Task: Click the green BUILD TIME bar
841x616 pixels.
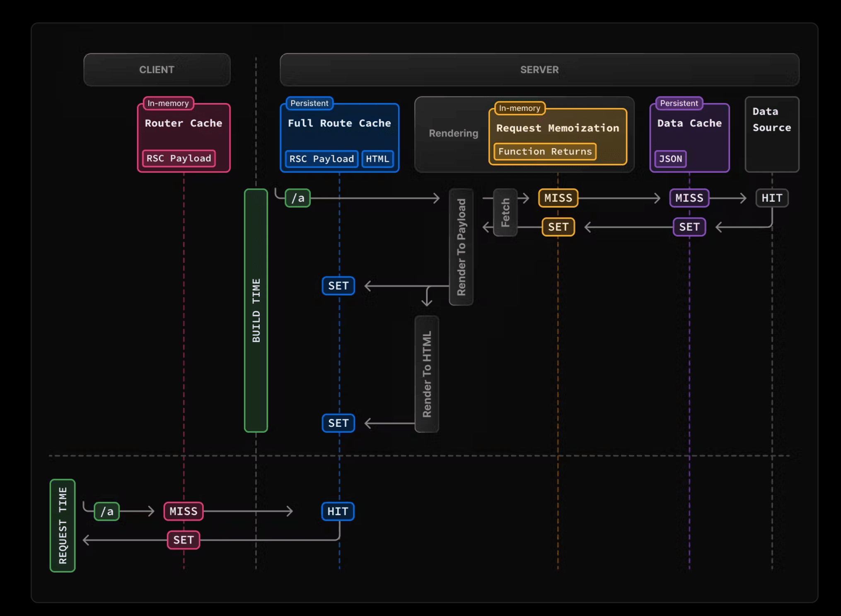Action: tap(256, 310)
